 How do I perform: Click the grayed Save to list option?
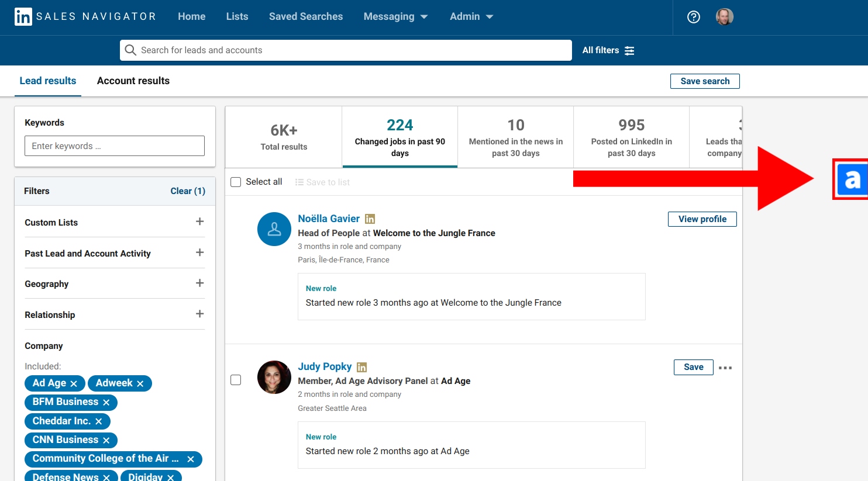coord(322,182)
